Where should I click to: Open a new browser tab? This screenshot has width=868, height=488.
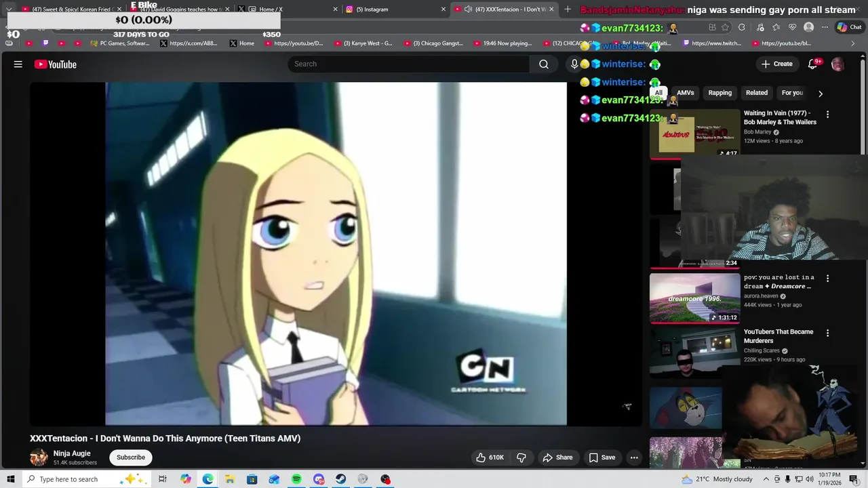click(568, 9)
